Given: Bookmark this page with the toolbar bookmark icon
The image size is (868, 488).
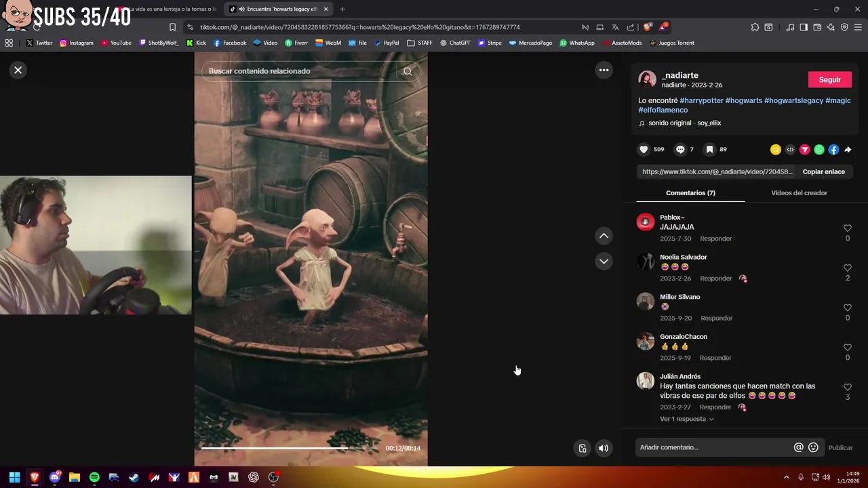Looking at the screenshot, I should [172, 27].
